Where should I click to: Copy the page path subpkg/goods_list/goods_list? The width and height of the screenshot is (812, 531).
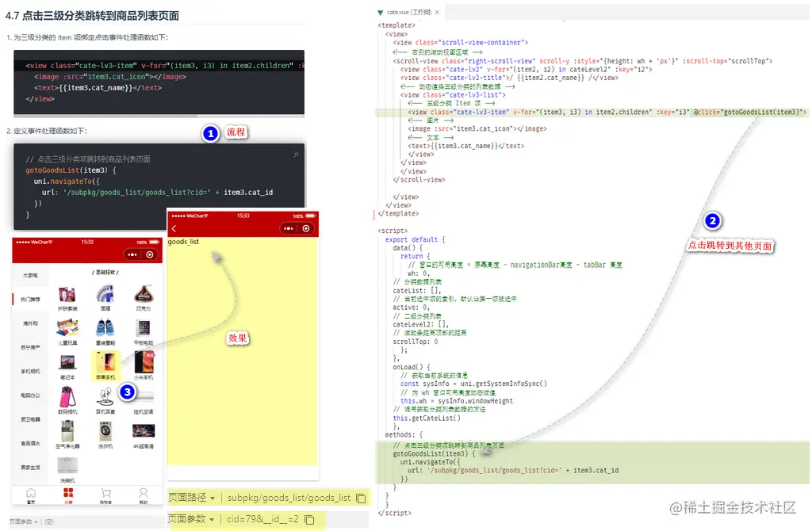361,499
